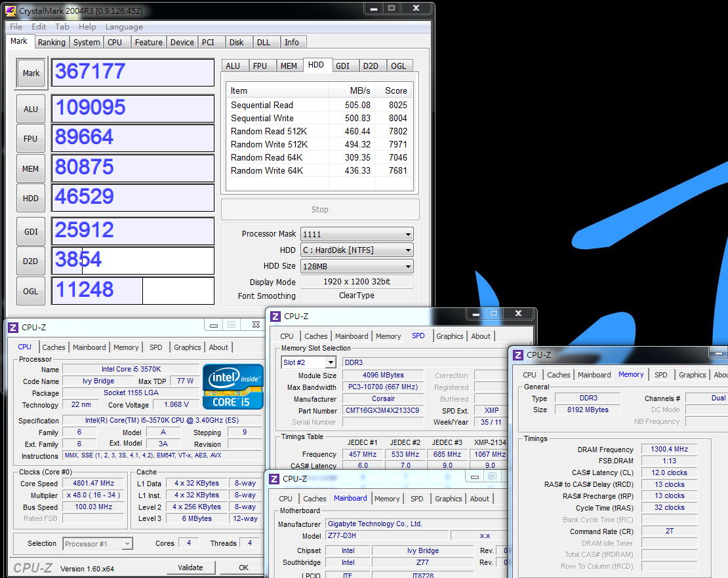
Task: Click the Intel Core i5 logo badge
Action: coord(233,387)
